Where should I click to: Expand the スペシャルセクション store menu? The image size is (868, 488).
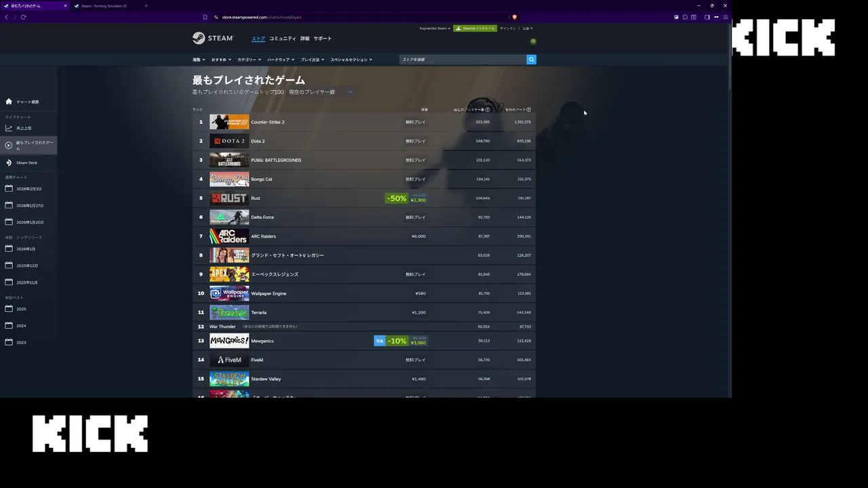(x=351, y=60)
